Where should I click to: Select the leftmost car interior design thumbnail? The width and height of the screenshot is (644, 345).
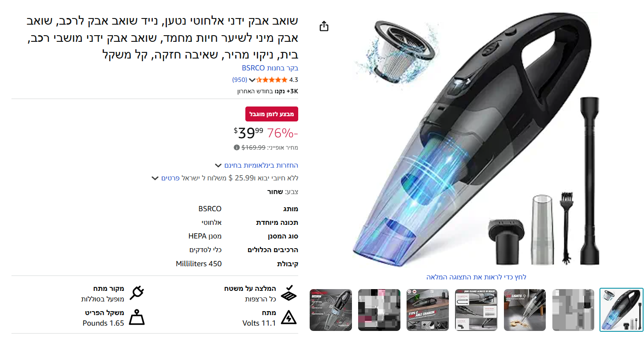331,310
